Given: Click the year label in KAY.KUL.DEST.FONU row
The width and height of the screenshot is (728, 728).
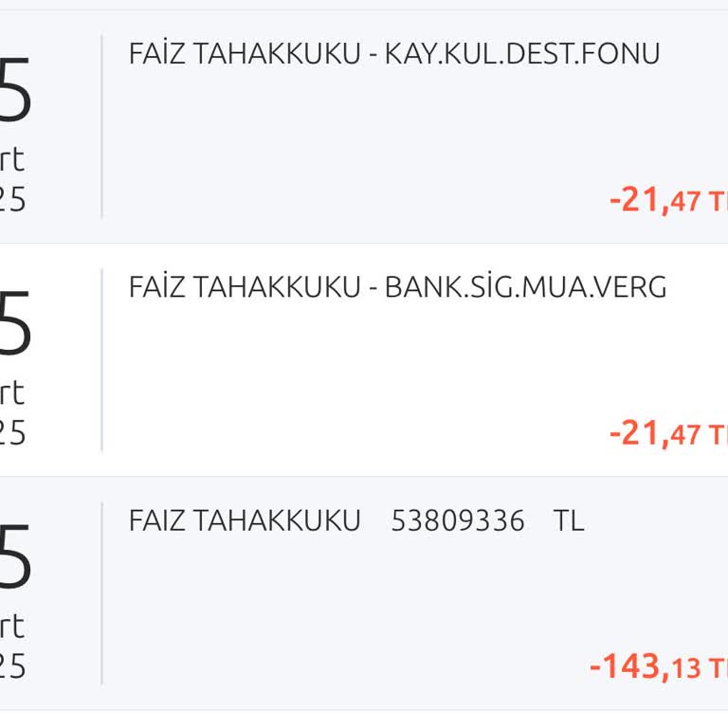Looking at the screenshot, I should point(12,199).
